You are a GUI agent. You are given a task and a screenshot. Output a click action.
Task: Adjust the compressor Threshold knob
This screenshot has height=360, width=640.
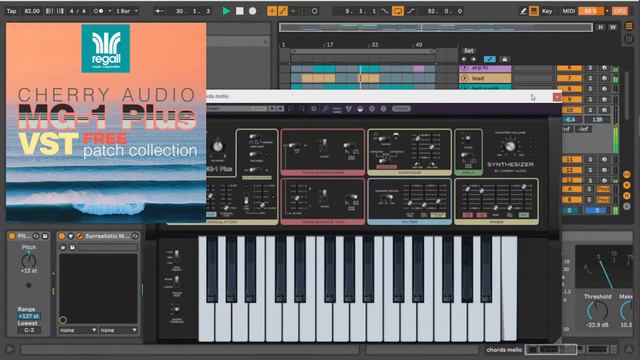(x=597, y=311)
